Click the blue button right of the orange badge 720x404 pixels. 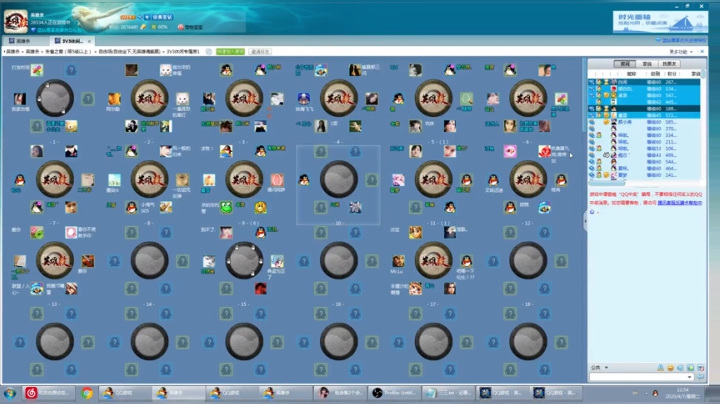162,17
